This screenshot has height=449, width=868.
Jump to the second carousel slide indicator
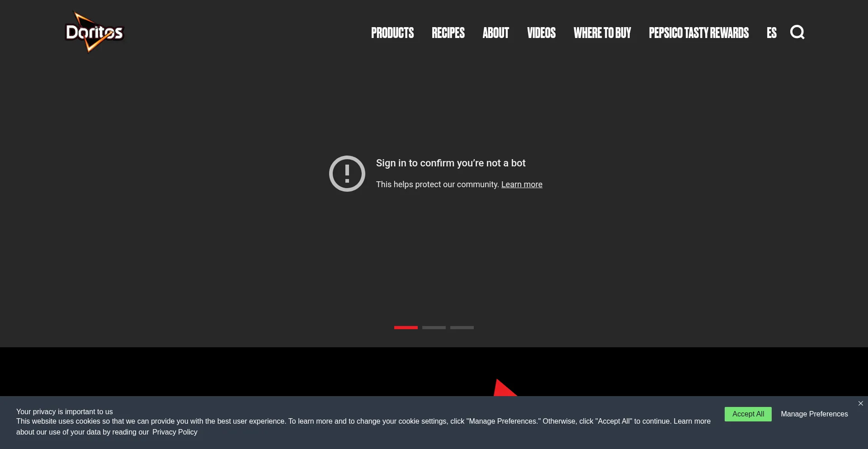[434, 327]
